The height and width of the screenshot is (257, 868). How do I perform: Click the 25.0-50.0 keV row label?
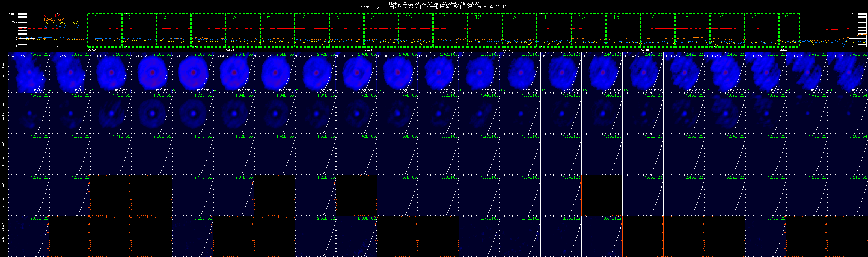(x=3, y=195)
